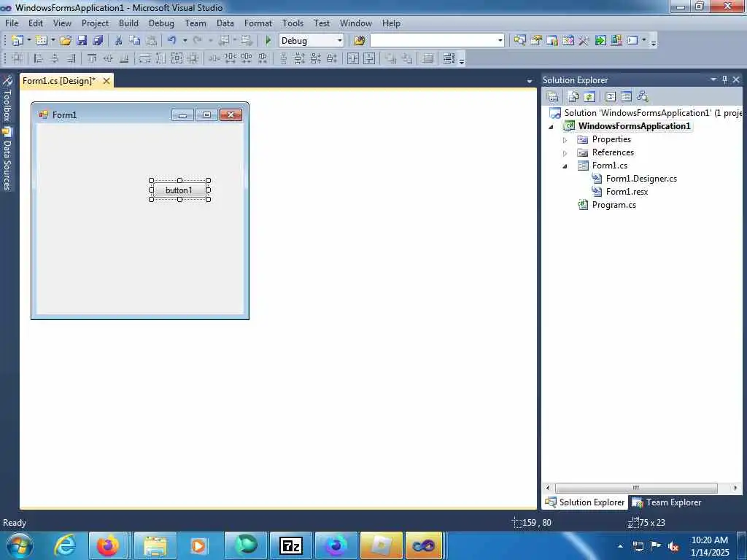Open the Format menu
Viewport: 747px width, 560px height.
click(x=258, y=23)
